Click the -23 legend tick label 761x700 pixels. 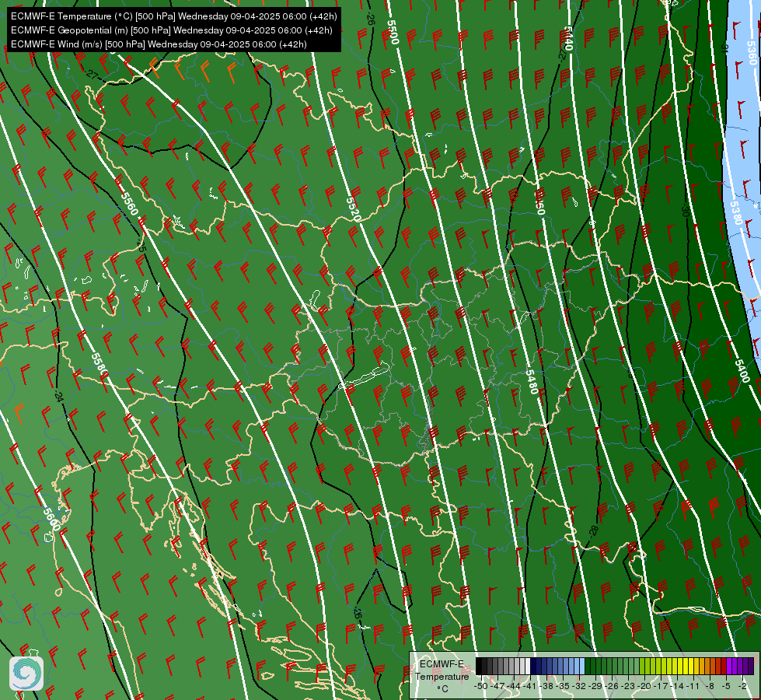pos(628,687)
